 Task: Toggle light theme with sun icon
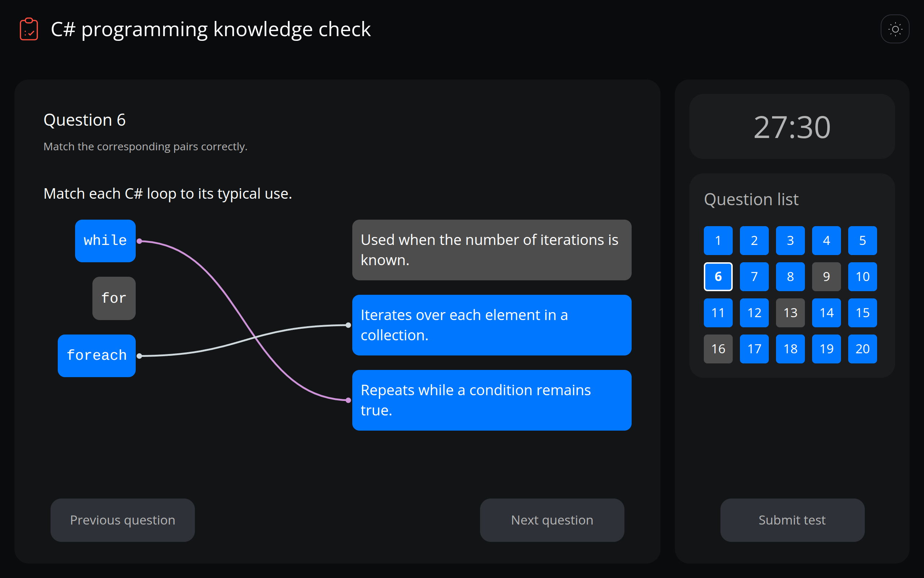coord(895,29)
